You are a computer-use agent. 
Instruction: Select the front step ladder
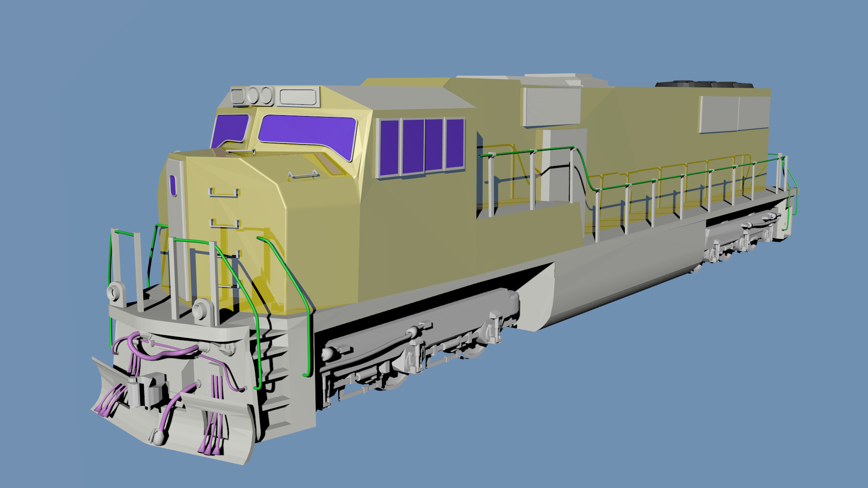coord(276,375)
